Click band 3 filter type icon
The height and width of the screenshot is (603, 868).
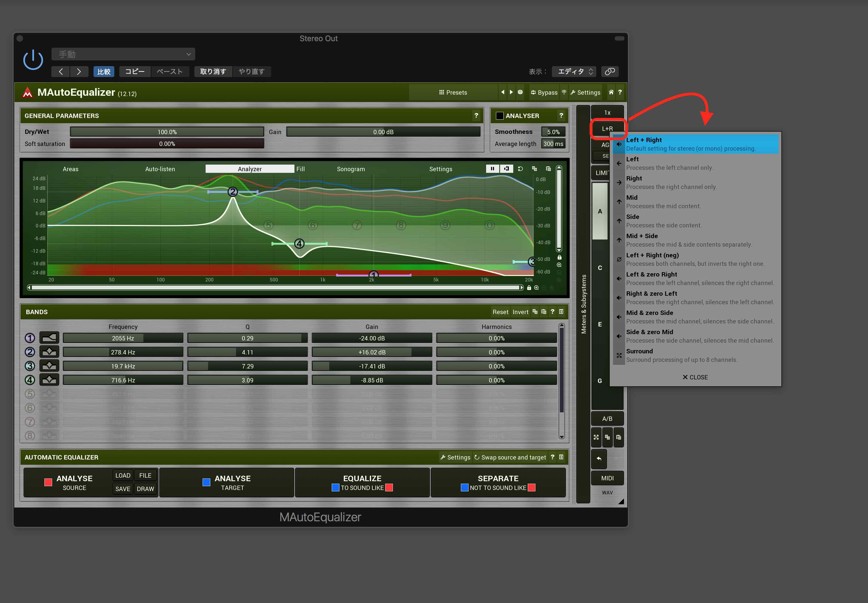click(x=49, y=366)
